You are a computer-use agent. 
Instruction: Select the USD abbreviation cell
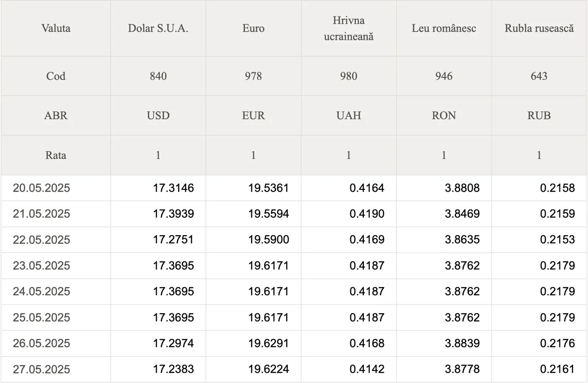(158, 115)
